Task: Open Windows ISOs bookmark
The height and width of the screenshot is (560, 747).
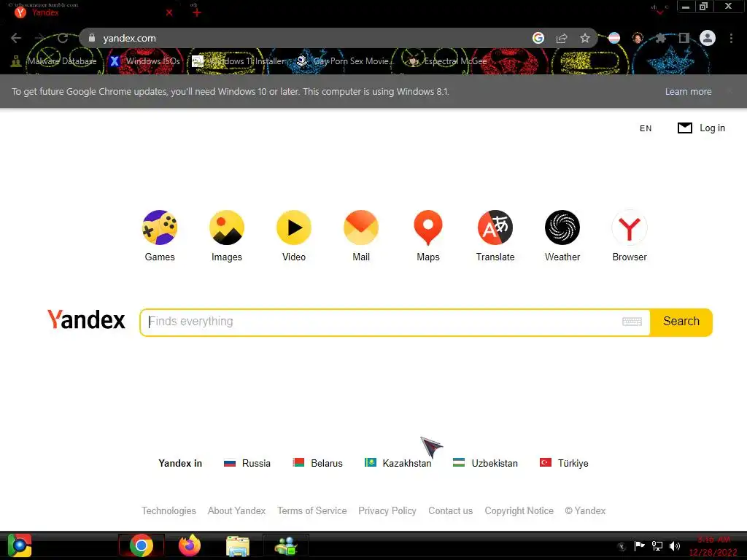Action: pos(144,61)
